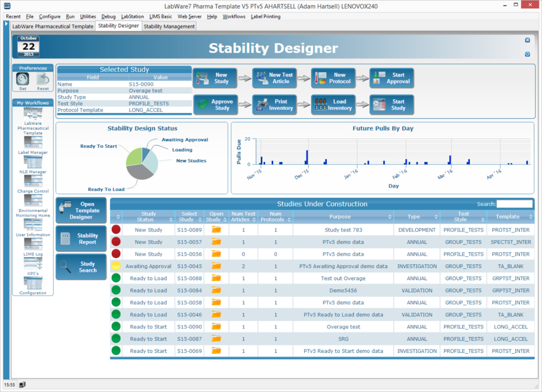
Task: Click the Load Inventory icon
Action: tap(321, 105)
